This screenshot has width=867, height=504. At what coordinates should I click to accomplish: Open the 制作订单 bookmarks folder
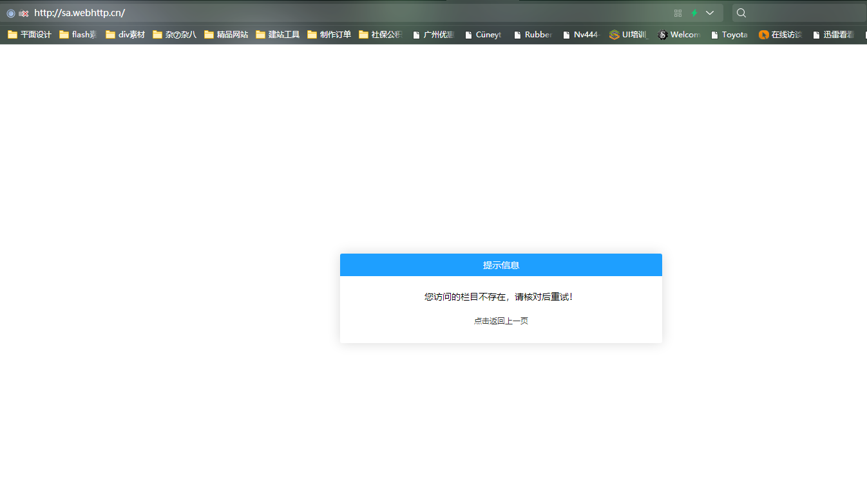point(329,35)
